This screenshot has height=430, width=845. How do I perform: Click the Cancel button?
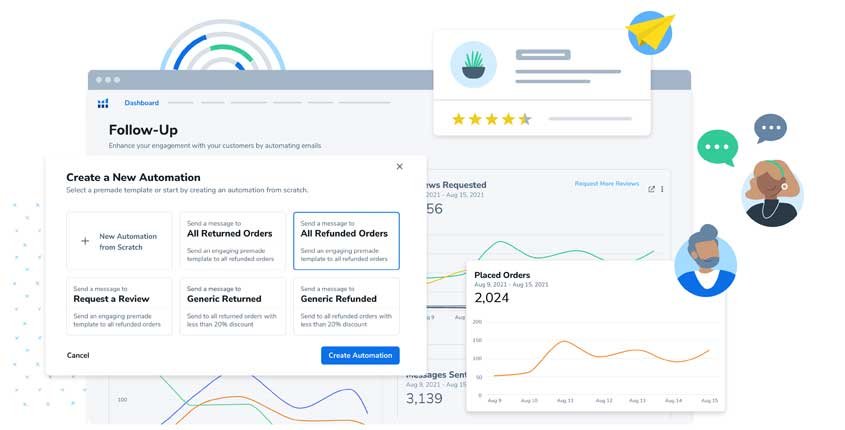coord(78,355)
